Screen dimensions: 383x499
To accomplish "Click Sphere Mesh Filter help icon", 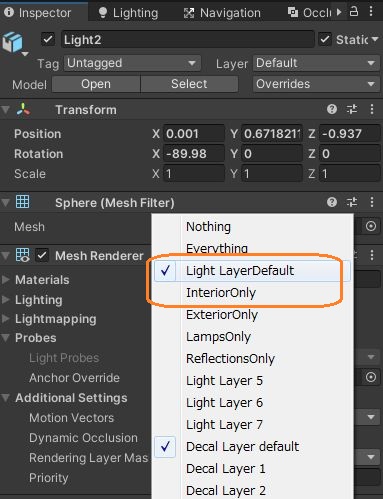I will point(332,202).
